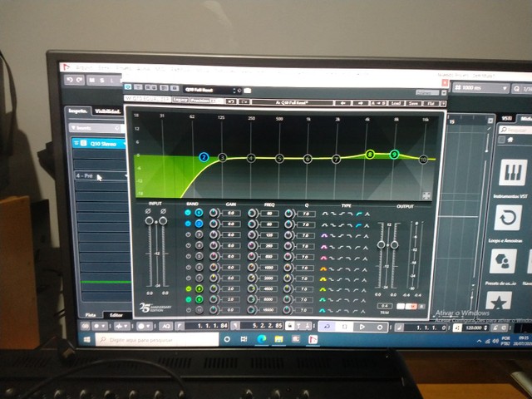Enable band 5 power button
Screen dimensions: 532x399
[188, 256]
